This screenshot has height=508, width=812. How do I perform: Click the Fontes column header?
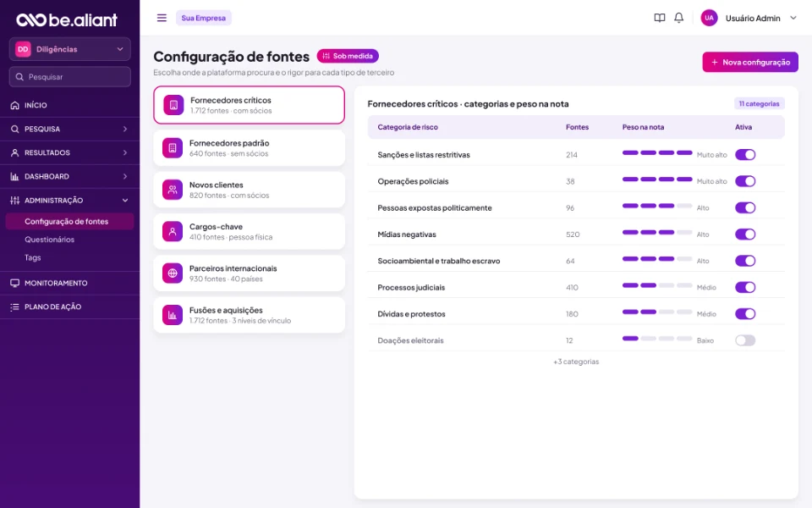[577, 127]
